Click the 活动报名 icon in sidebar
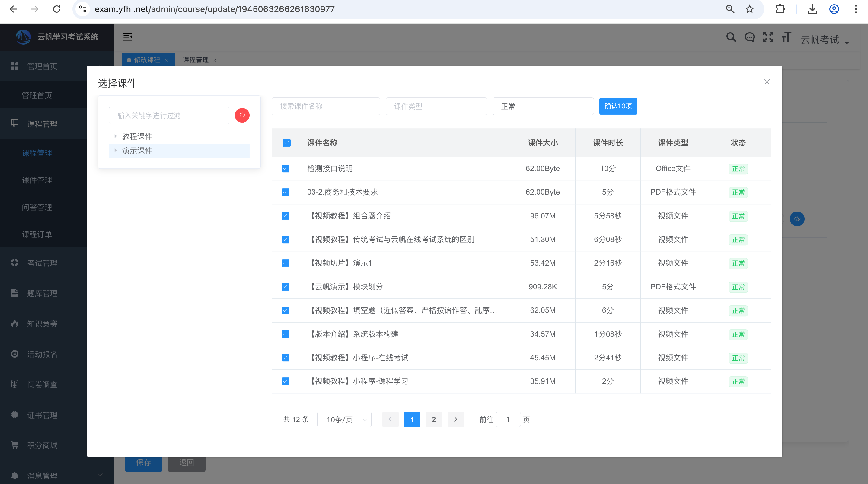Viewport: 868px width, 484px height. pos(14,354)
